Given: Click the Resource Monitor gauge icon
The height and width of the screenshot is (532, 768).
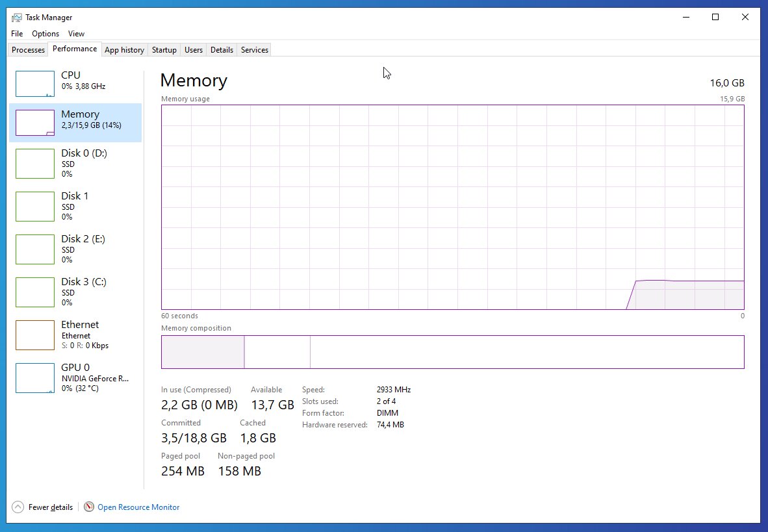Looking at the screenshot, I should (x=88, y=507).
